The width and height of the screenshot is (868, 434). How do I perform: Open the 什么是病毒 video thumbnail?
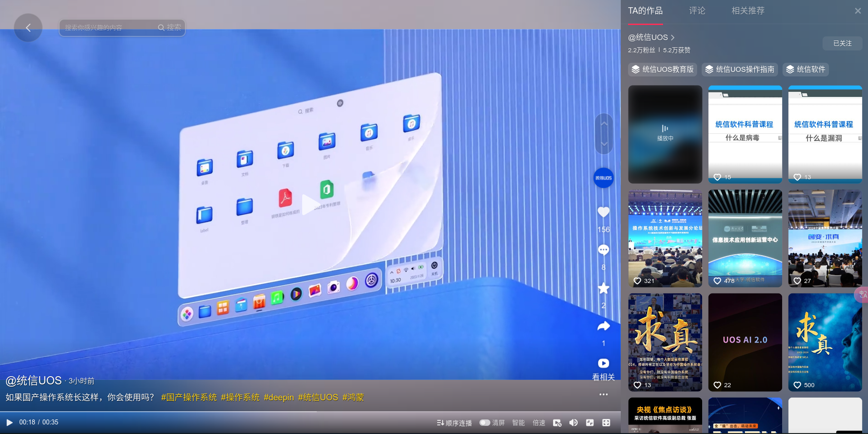745,134
